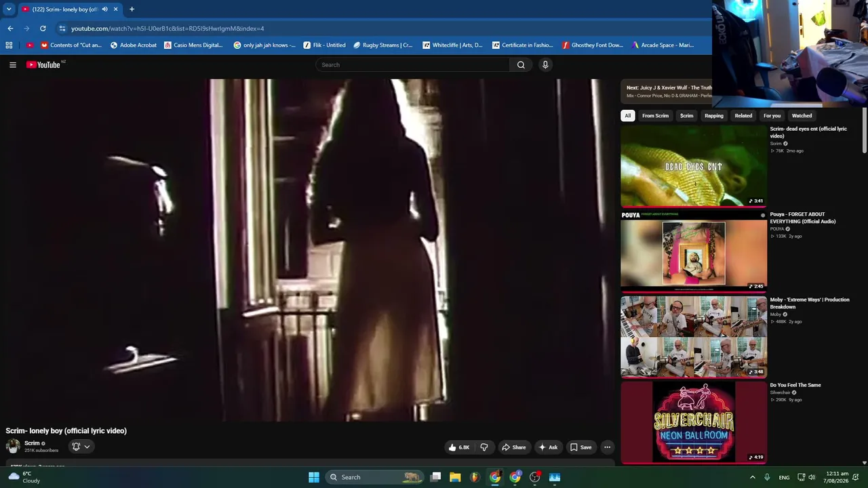
Task: Open the Arcade Space bookmark
Action: 662,45
